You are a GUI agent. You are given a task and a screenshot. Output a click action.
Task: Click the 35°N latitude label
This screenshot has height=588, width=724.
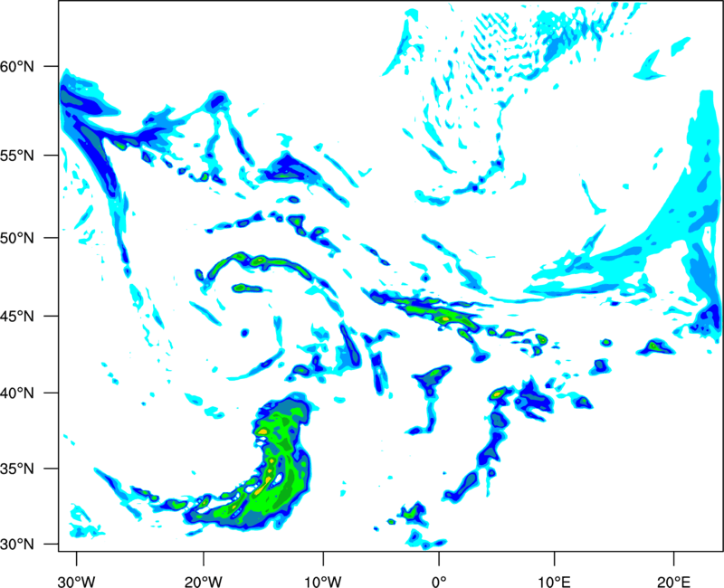tap(17, 469)
